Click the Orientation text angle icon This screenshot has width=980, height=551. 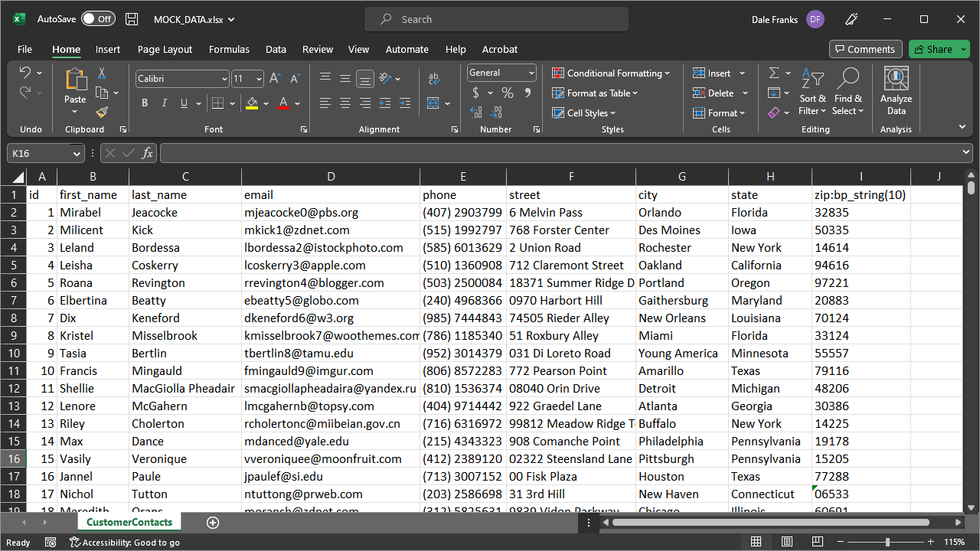point(385,79)
